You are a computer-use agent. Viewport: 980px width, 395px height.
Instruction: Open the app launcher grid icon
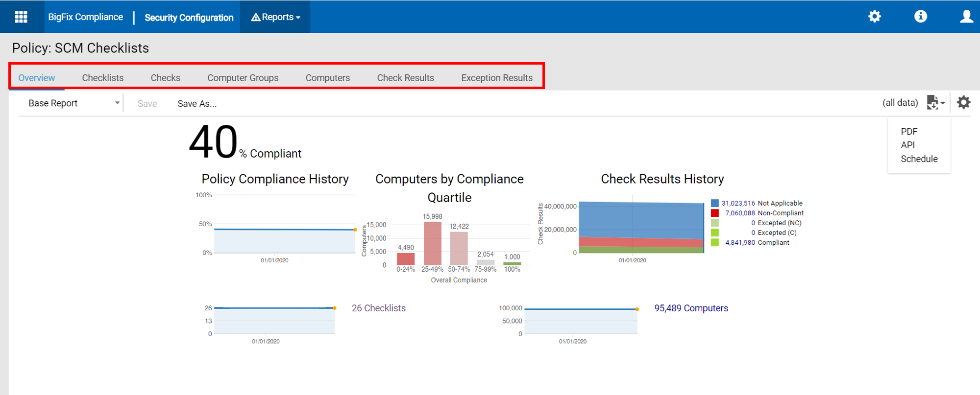(21, 17)
